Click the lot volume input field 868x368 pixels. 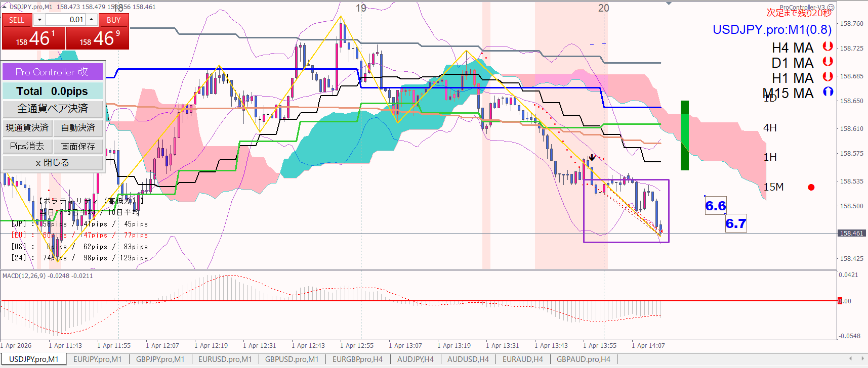coord(65,20)
